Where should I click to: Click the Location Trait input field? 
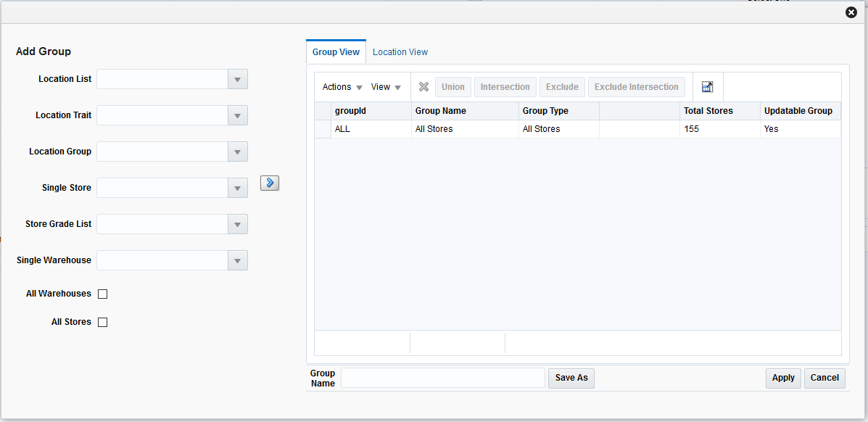click(162, 115)
